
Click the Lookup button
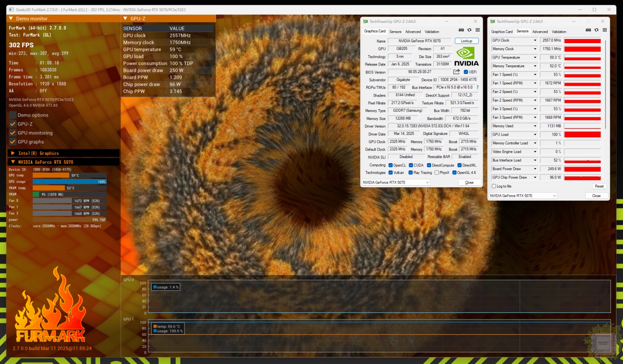(466, 41)
